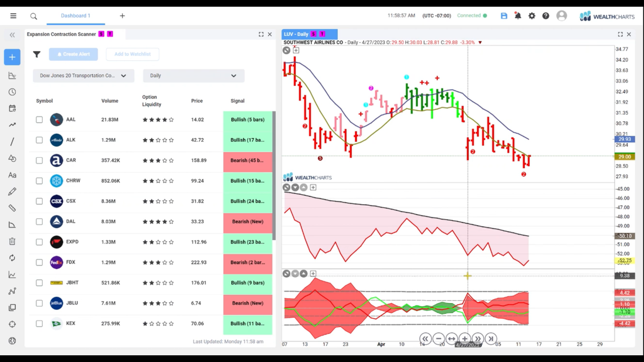Sort by the Volume column header
The image size is (644, 362).
click(x=110, y=101)
